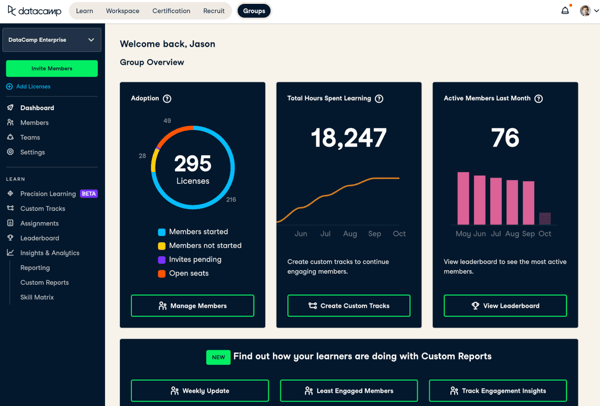Open Custom Tracks in the sidebar
Image resolution: width=600 pixels, height=406 pixels.
point(43,209)
